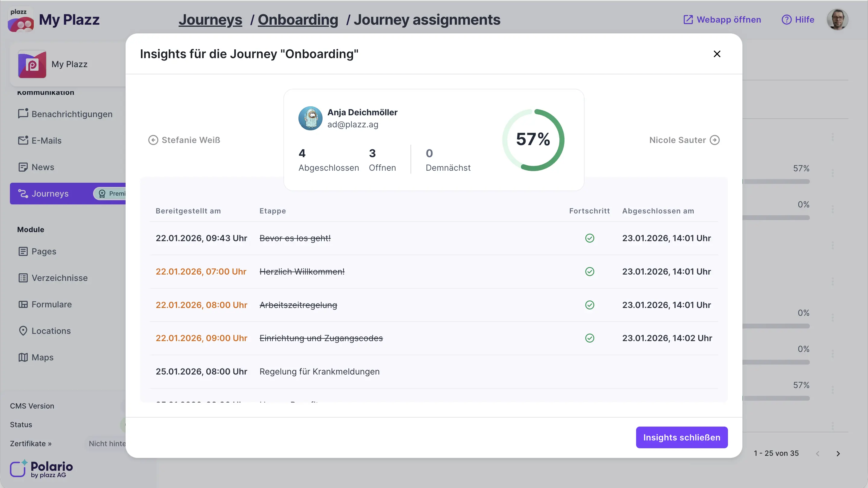Go to next user Nicole Sauter
The width and height of the screenshot is (868, 488).
(684, 140)
